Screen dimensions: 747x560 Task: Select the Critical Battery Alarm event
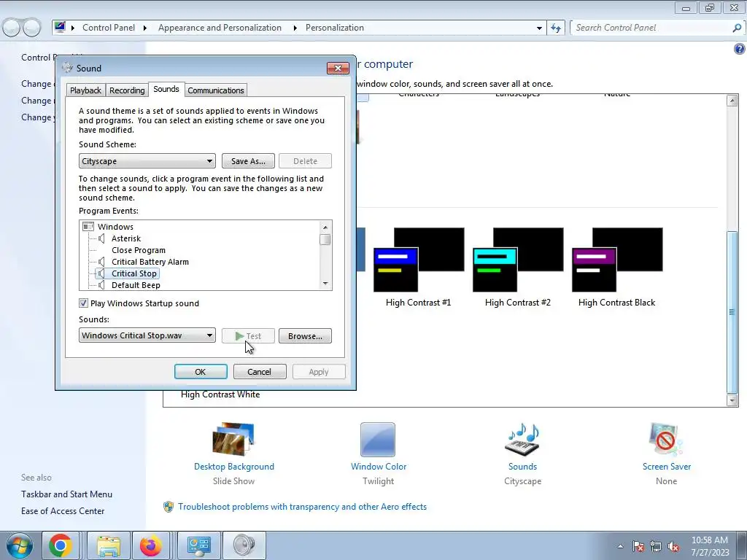tap(150, 262)
